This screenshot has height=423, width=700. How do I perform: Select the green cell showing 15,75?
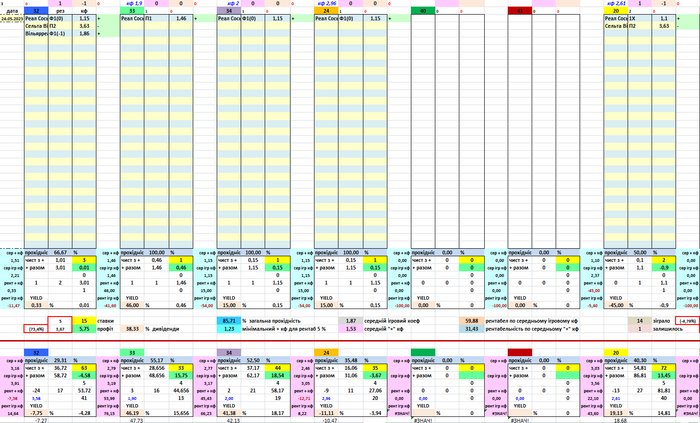pos(181,376)
